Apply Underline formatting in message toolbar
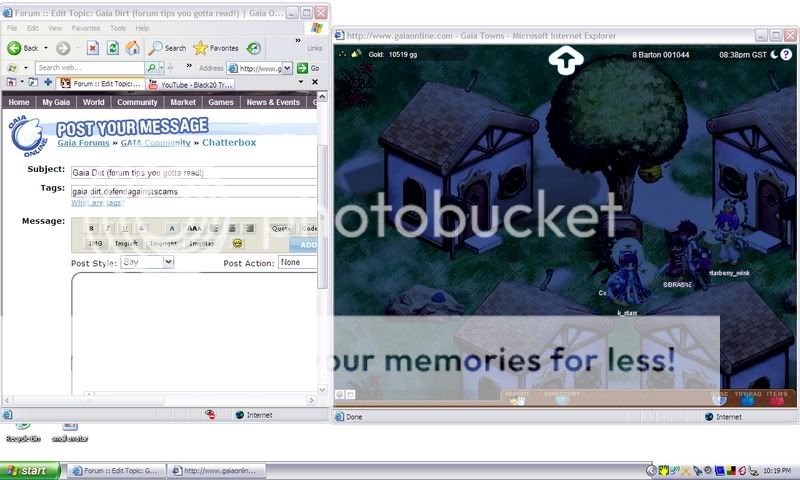The height and width of the screenshot is (480, 800). (x=125, y=228)
